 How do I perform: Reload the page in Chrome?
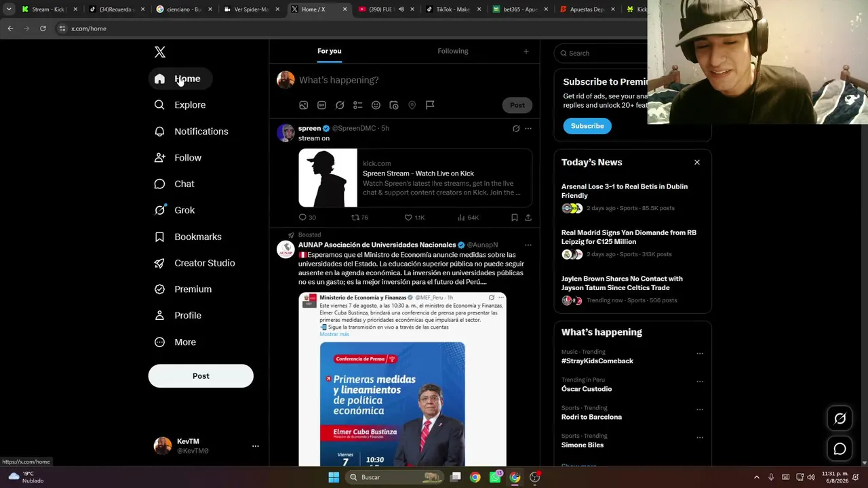pos(43,28)
